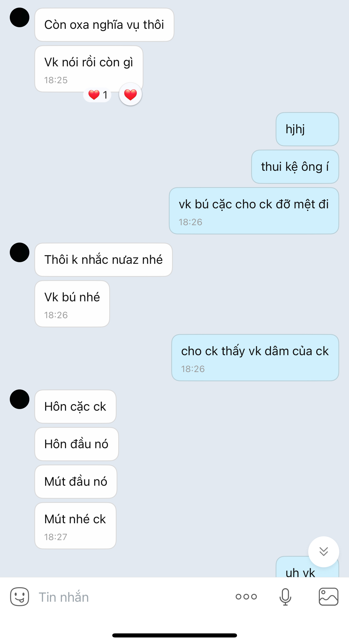Open the three-dots more options menu
This screenshot has height=644, width=349.
tap(246, 597)
